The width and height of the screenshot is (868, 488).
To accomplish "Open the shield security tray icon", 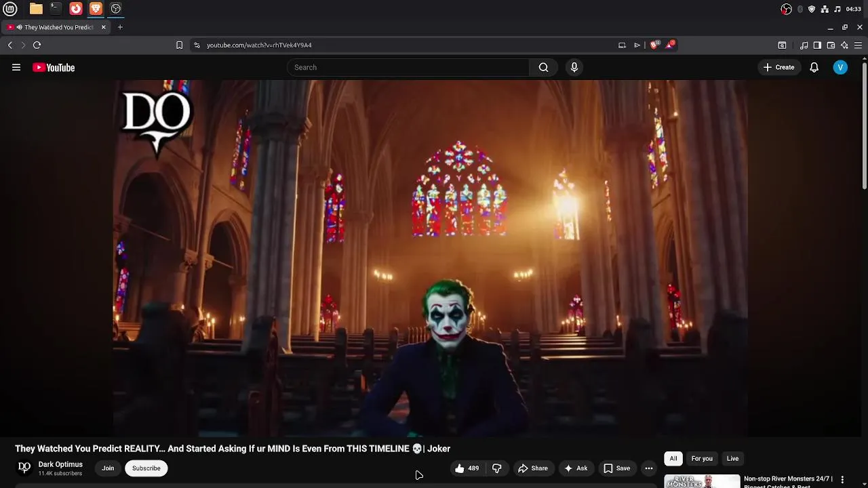I will pos(812,9).
